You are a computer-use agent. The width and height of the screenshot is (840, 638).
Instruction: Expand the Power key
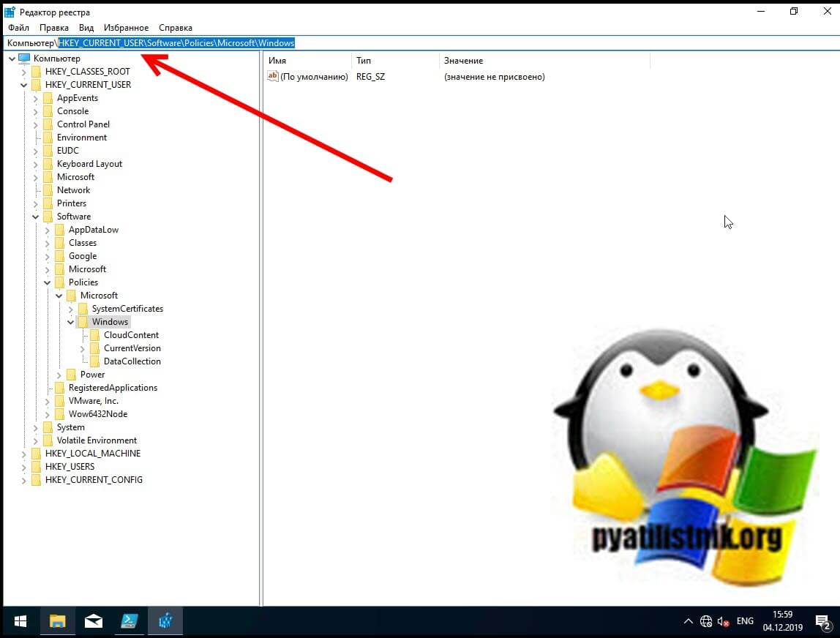click(59, 375)
